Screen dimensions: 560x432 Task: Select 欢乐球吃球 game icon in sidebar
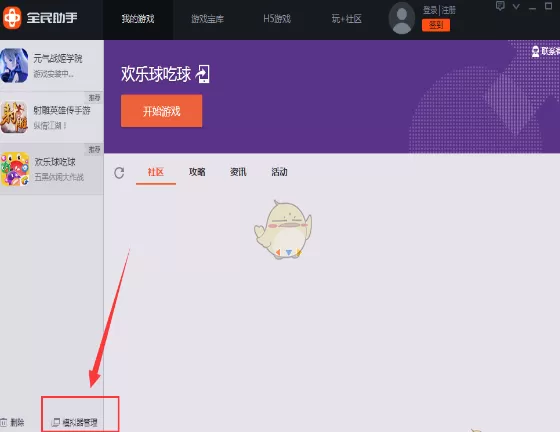(15, 169)
